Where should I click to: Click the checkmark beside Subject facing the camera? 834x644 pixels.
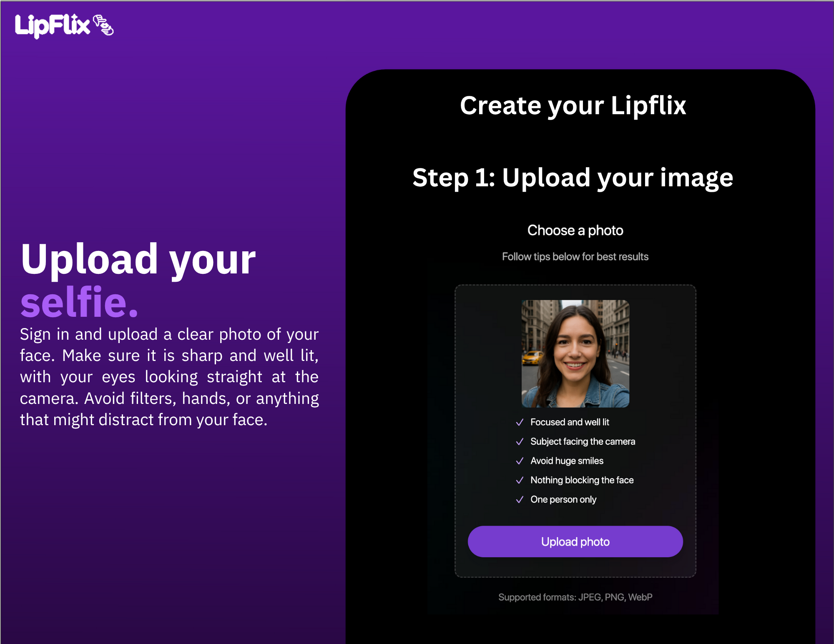pos(520,441)
